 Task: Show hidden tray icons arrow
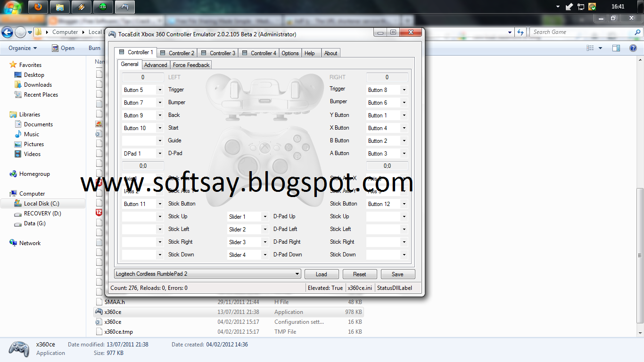[x=558, y=7]
